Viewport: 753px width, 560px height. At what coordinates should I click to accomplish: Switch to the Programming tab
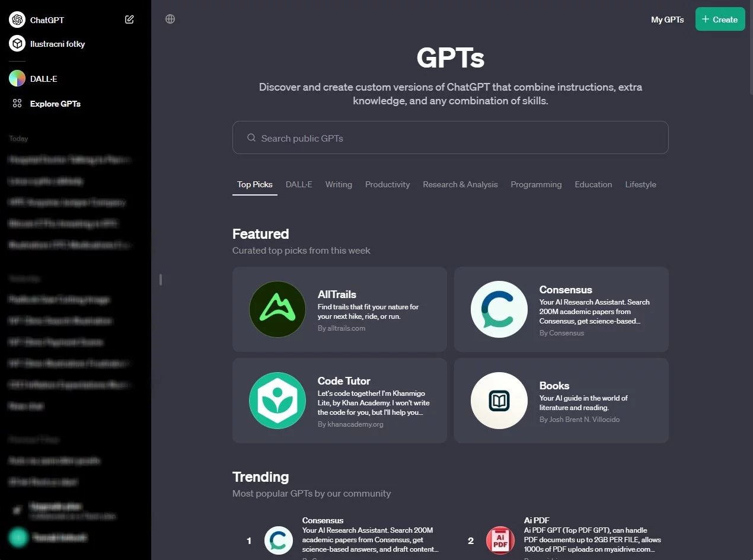pos(536,184)
